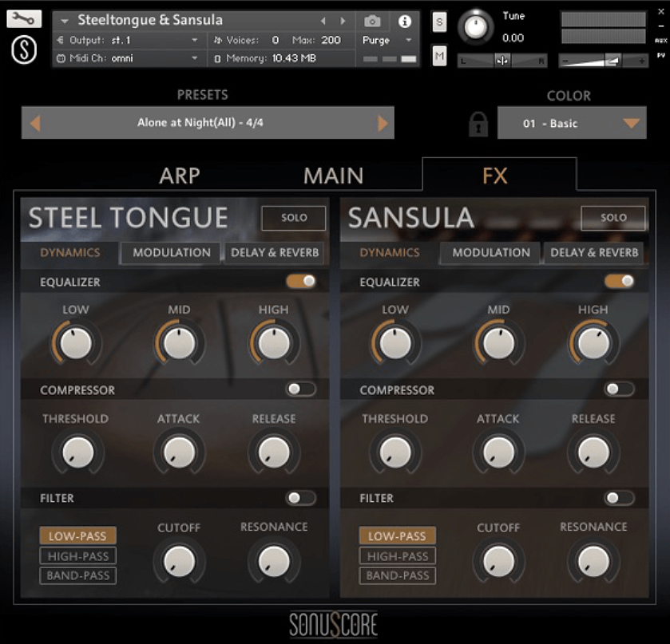Screen dimensions: 670x644
Task: Click Sansula BAND-PASS button
Action: point(398,575)
